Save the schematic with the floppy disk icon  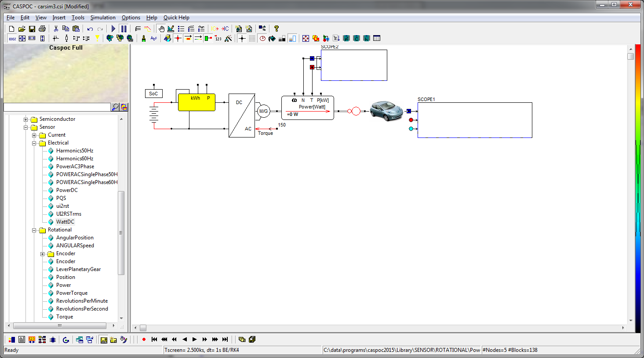(32, 29)
